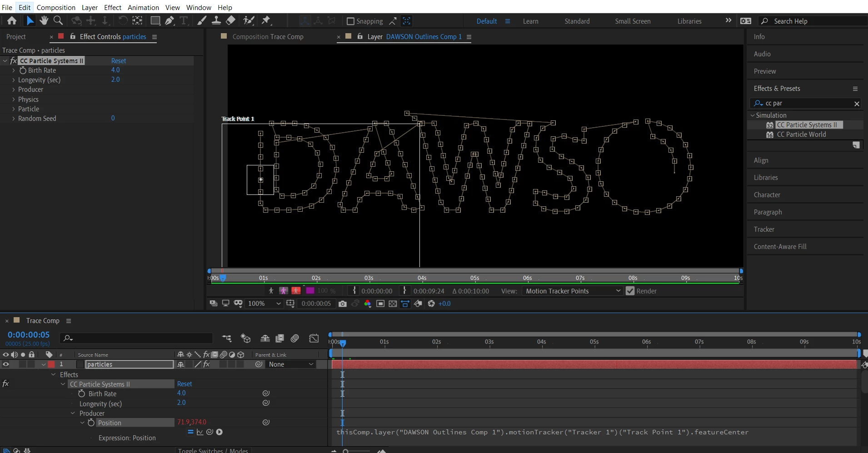Click the Position expression pick whip icon
The width and height of the screenshot is (868, 453).
click(210, 432)
